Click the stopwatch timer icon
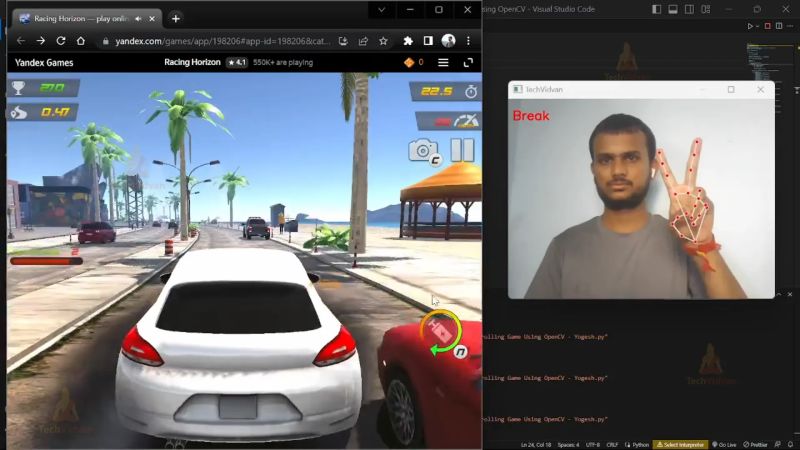 (x=471, y=92)
